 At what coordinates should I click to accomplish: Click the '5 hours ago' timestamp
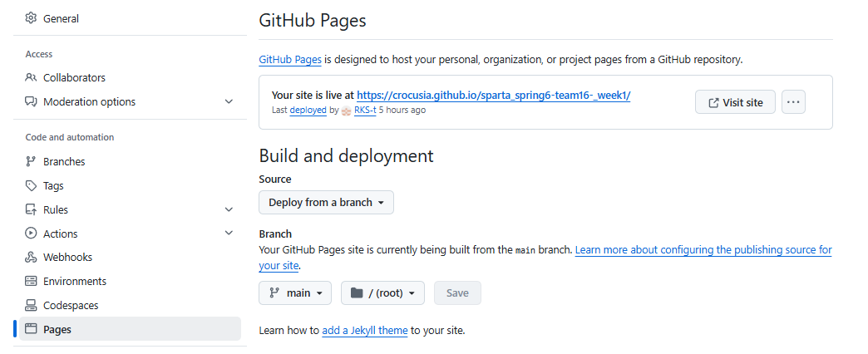click(402, 110)
